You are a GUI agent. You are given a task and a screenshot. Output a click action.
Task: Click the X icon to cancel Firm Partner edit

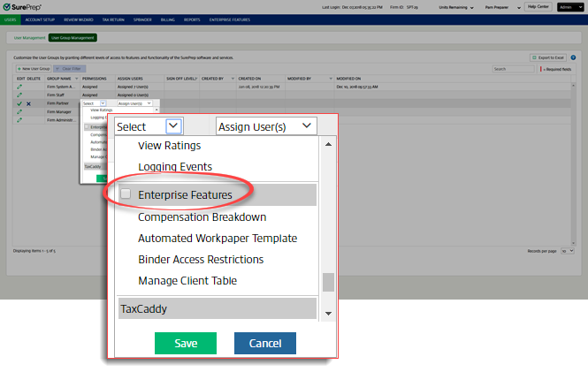pos(29,103)
